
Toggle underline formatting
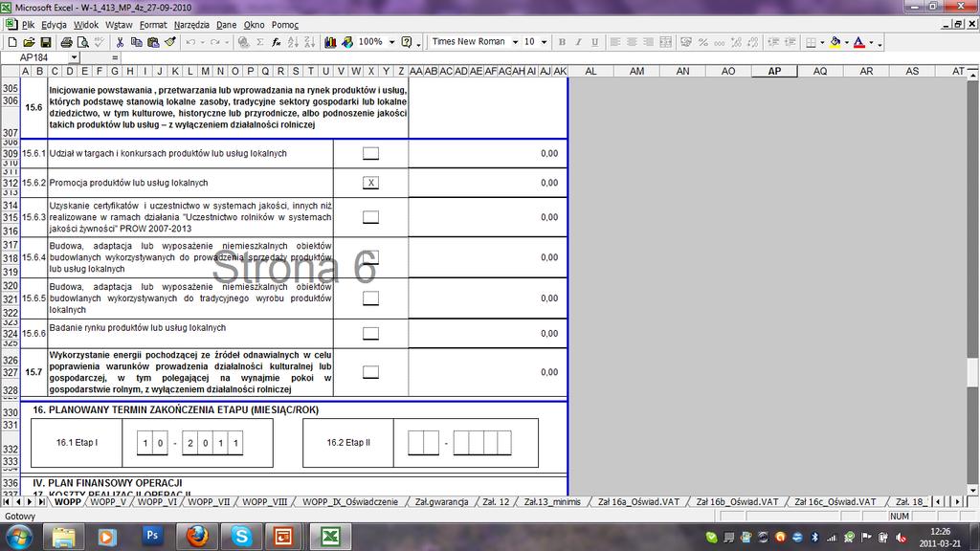[x=594, y=42]
